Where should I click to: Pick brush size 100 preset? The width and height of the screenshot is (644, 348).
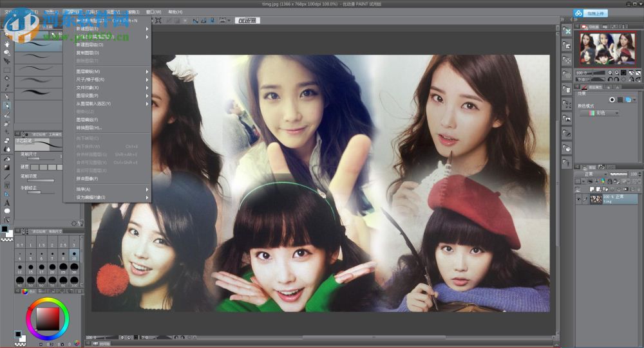pos(74,281)
